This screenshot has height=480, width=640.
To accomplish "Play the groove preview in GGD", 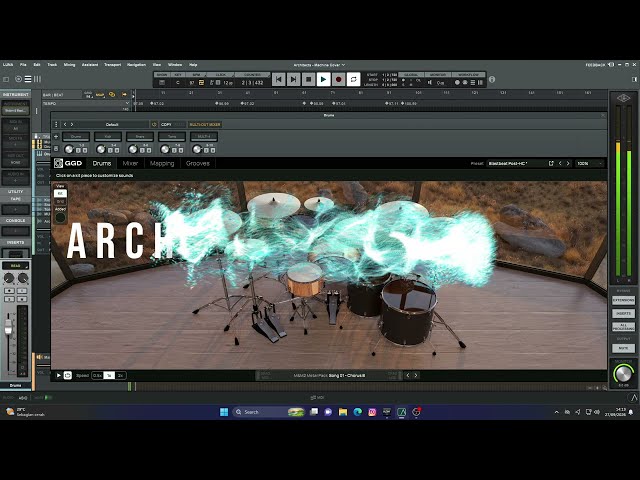I will click(x=58, y=375).
